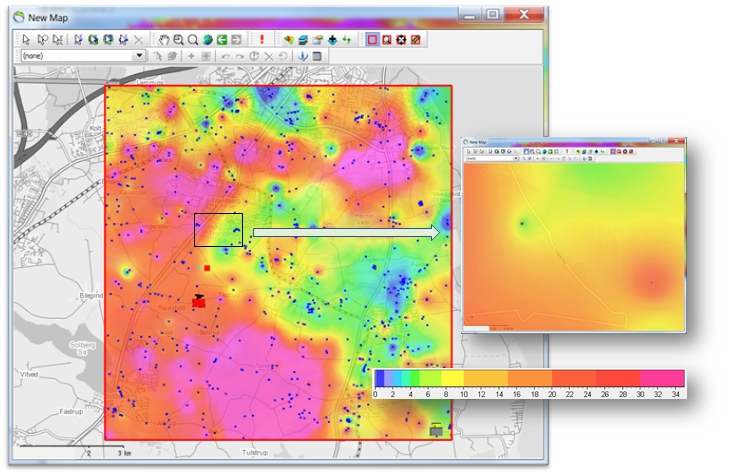Click the black plus over blue arrow icon
This screenshot has width=729, height=475.
[332, 40]
